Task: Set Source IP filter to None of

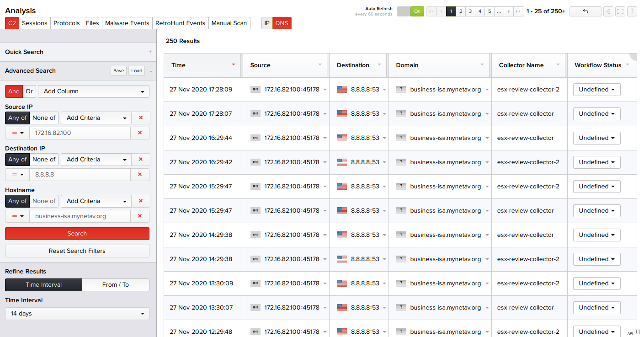Action: point(44,118)
